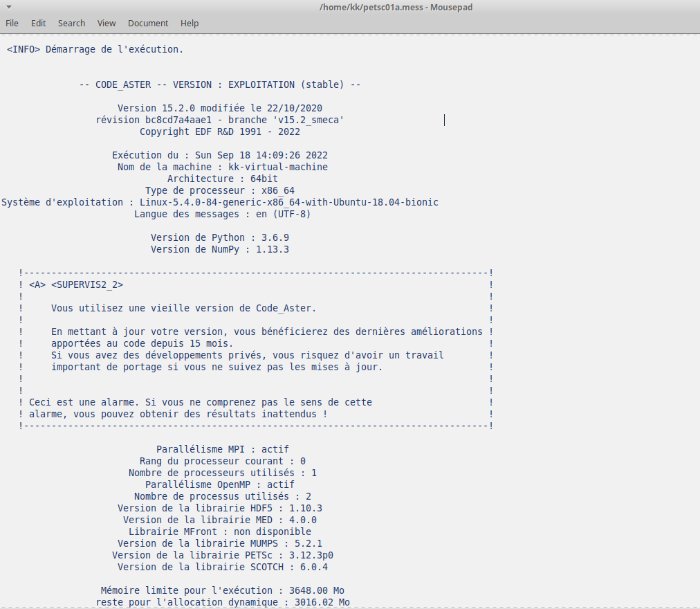The height and width of the screenshot is (609, 700).
Task: Click the 'Version 15.2.0 modifiée le 22/10/2020' line
Action: 220,108
